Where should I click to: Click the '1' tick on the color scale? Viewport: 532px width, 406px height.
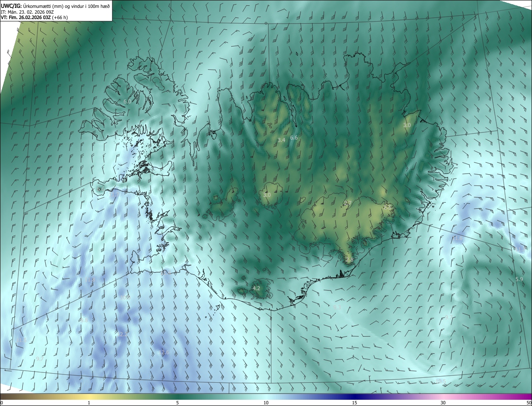click(x=89, y=403)
